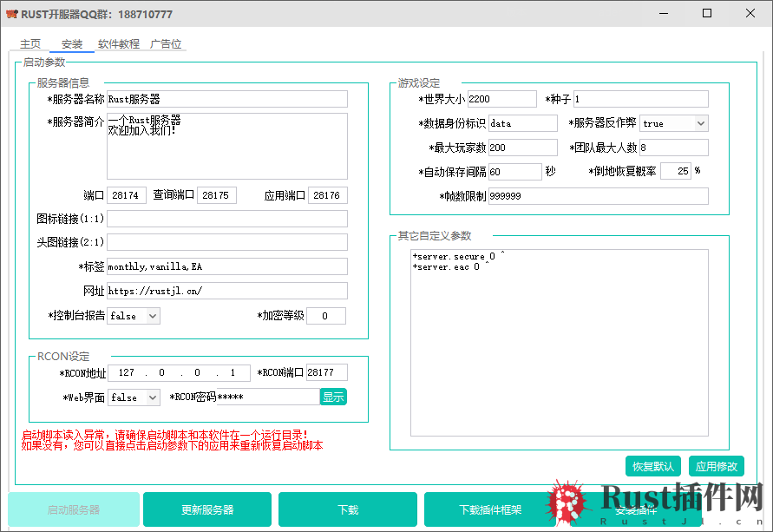The height and width of the screenshot is (532, 773).
Task: Click the 其它自定义参数 text area
Action: click(x=560, y=343)
